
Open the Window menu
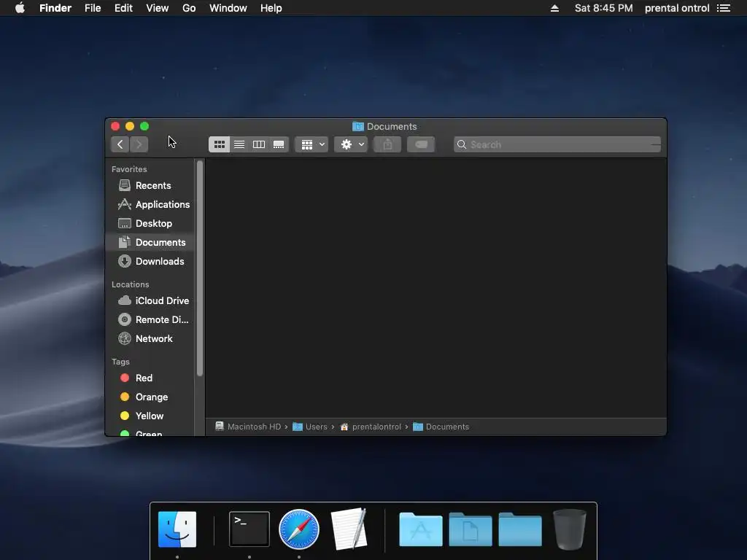(228, 8)
